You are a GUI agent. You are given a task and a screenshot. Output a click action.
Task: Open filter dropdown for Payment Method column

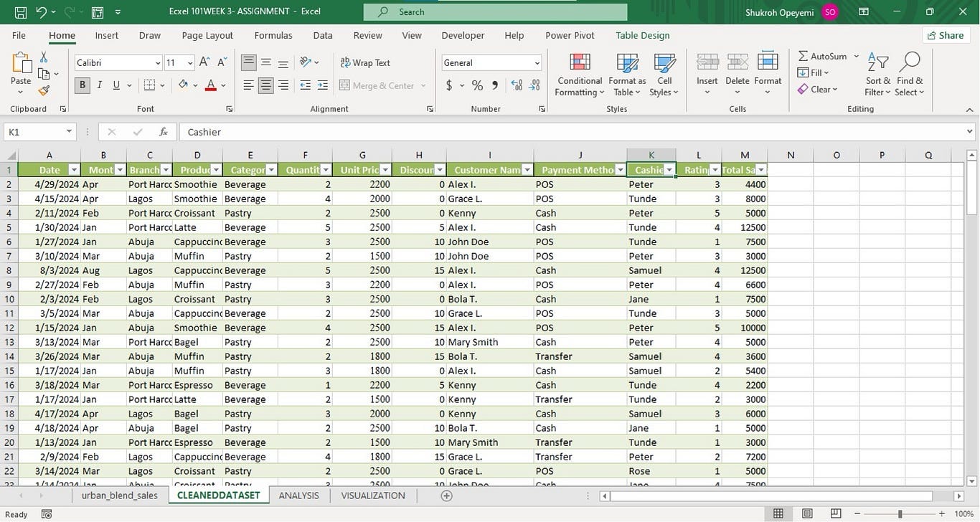620,170
